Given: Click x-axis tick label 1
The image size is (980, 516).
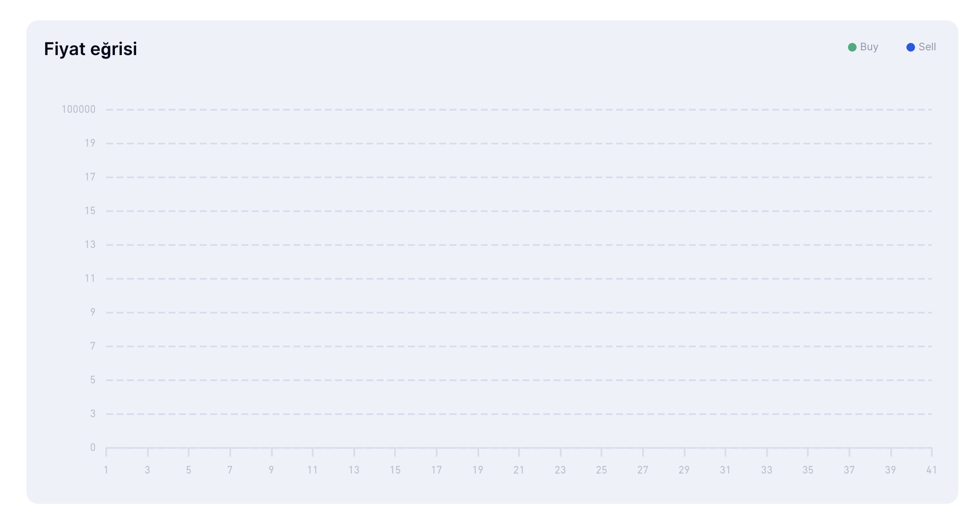Looking at the screenshot, I should (x=106, y=470).
